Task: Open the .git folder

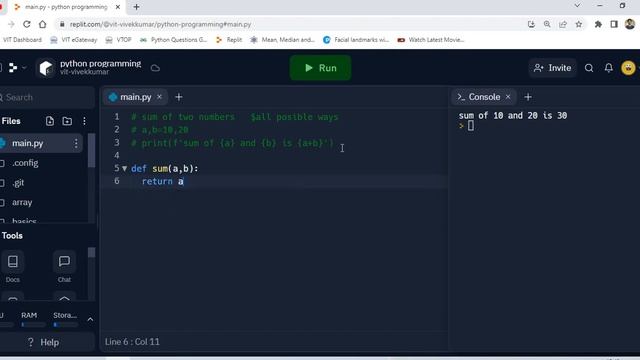Action: coord(18,183)
